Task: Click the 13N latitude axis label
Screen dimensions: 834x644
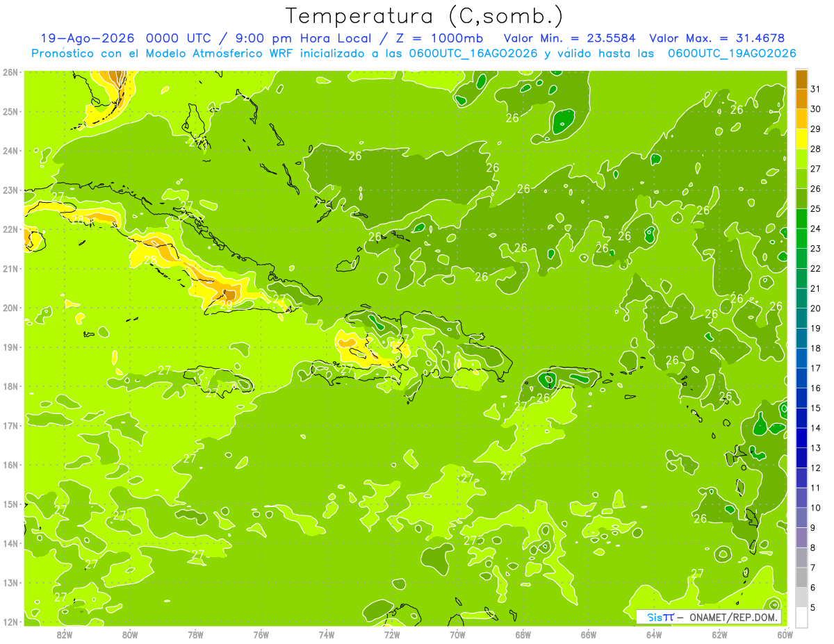Action: point(10,582)
